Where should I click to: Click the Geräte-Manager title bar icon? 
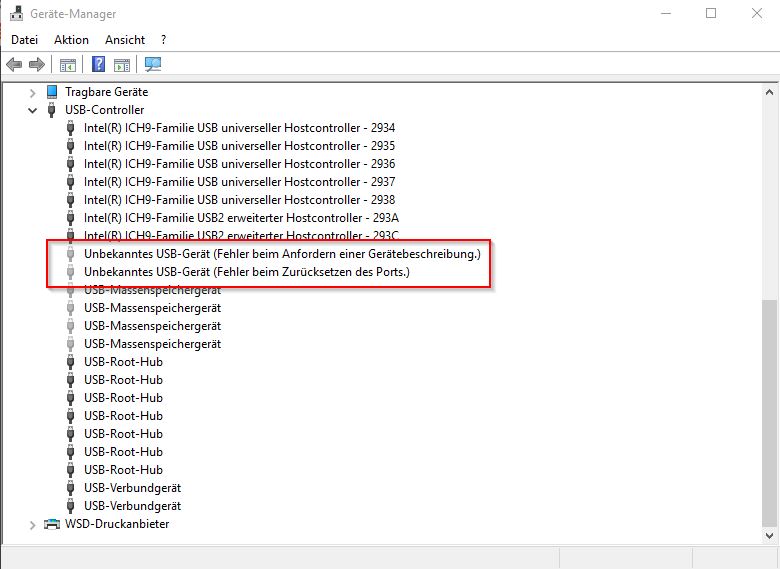18,14
